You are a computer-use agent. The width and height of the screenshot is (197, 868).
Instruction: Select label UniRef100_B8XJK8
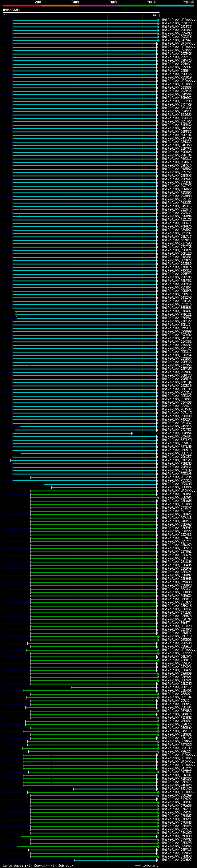click(177, 118)
